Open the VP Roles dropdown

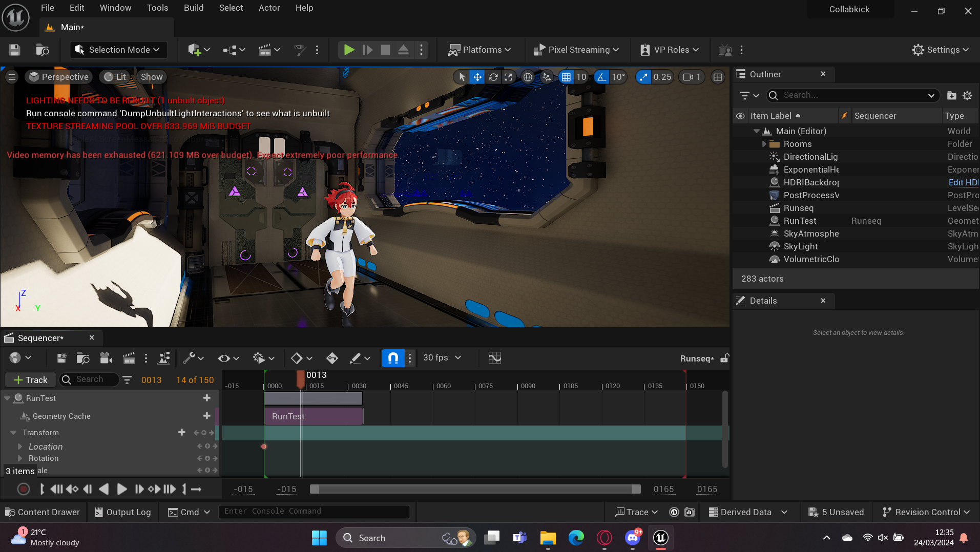[670, 50]
